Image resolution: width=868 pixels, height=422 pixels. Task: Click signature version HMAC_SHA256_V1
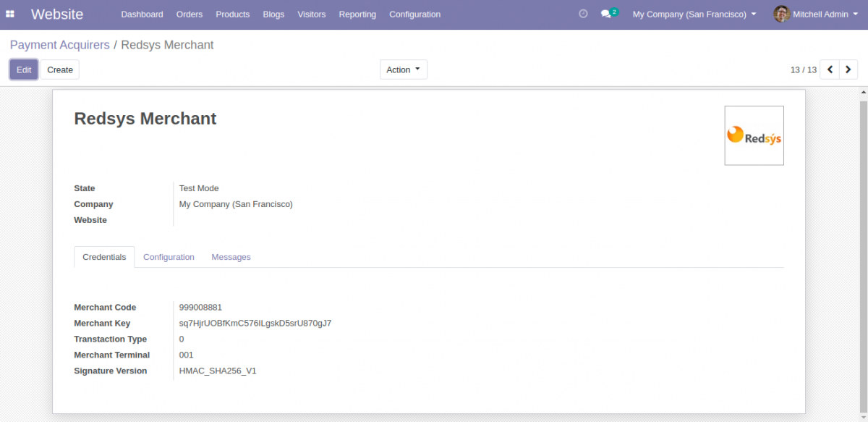pyautogui.click(x=218, y=371)
